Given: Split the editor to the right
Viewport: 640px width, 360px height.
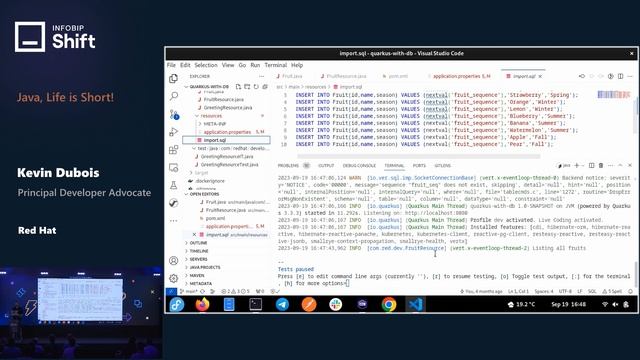Looking at the screenshot, I should tap(620, 76).
